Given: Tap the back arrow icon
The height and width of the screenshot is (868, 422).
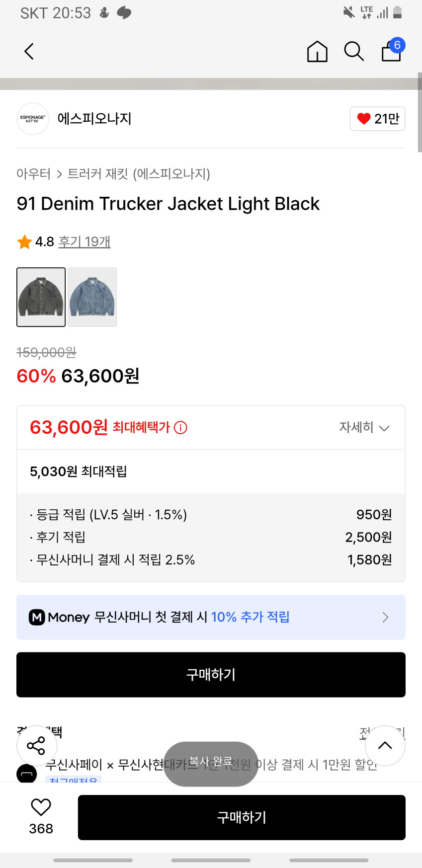Looking at the screenshot, I should (29, 51).
